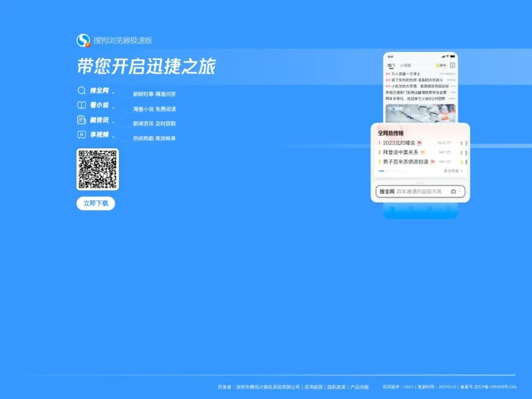Click the Sogou browser logo icon
The image size is (532, 399).
point(83,41)
